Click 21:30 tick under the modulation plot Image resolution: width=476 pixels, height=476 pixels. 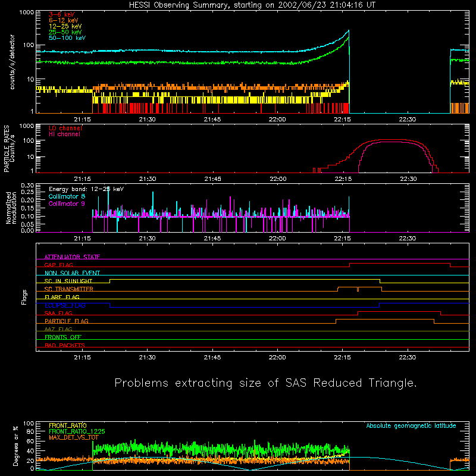click(x=147, y=239)
